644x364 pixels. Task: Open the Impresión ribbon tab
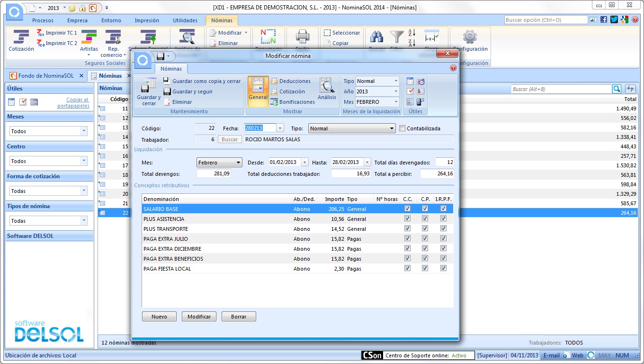[147, 20]
